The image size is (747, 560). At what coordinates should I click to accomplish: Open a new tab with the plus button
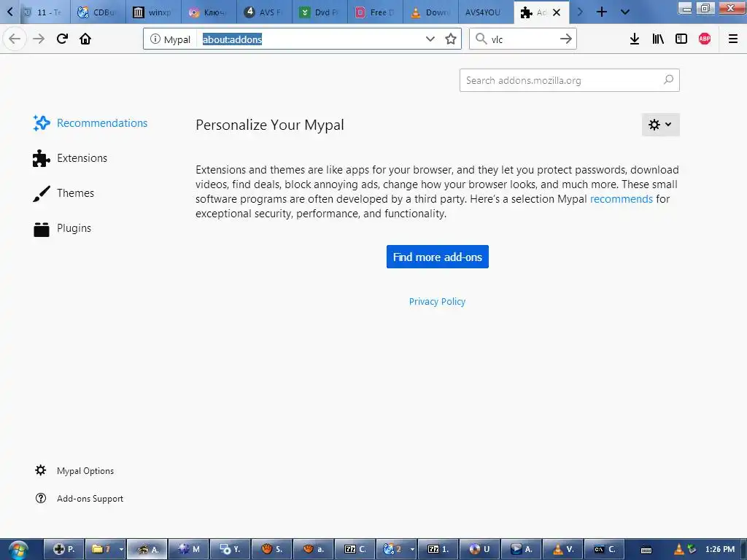602,12
